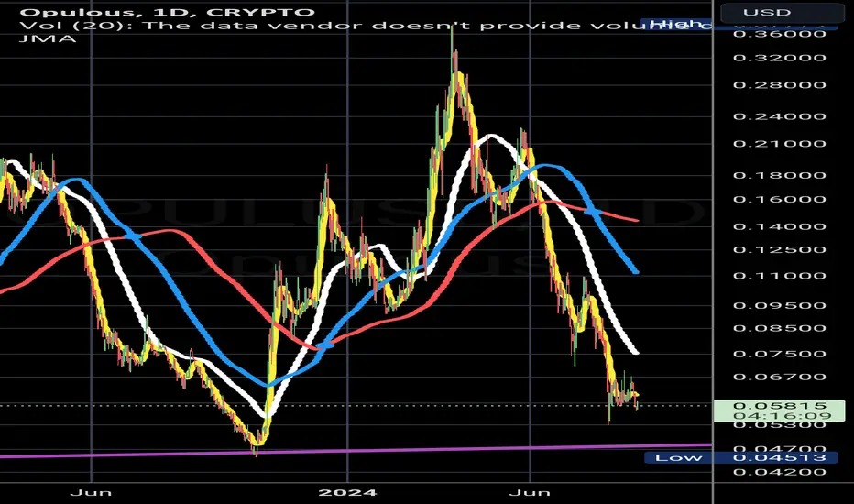
Task: Click the 0.16000 price scale value
Action: click(x=780, y=200)
